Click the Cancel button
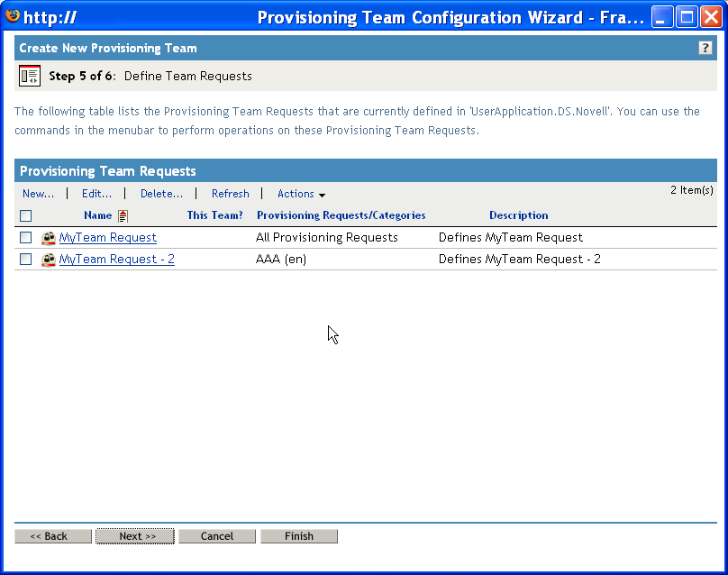728x575 pixels. [217, 536]
